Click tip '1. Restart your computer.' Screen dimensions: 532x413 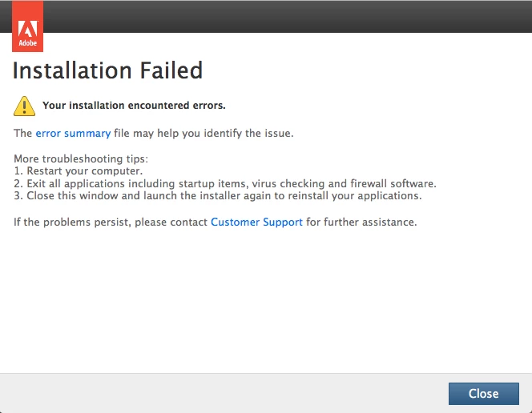click(78, 171)
